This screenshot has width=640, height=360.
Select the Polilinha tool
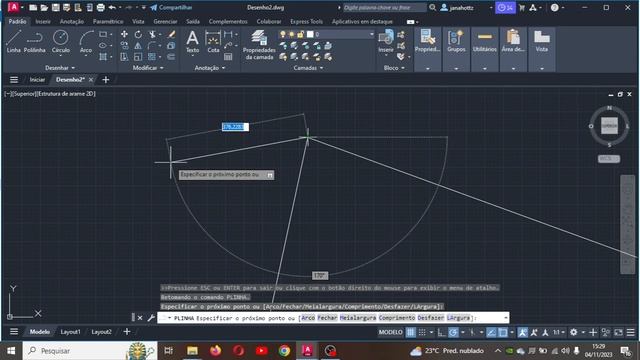35,42
